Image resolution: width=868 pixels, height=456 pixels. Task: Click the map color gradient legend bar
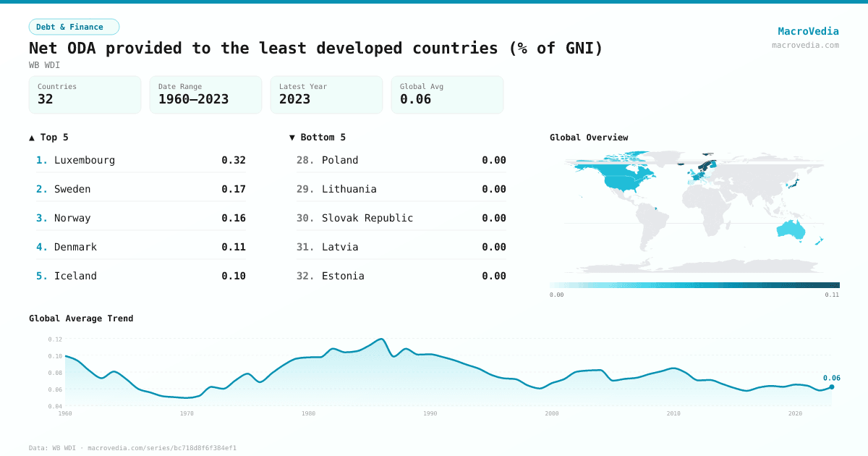[x=694, y=285]
